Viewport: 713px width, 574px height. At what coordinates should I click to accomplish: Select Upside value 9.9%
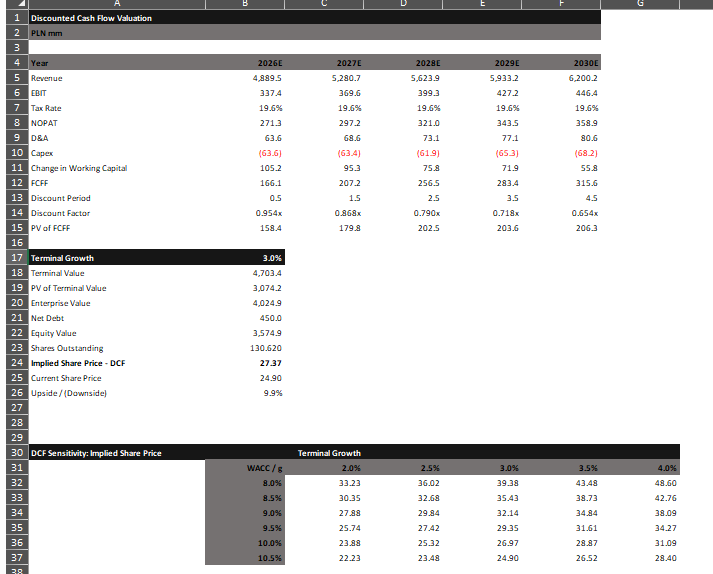tap(273, 393)
